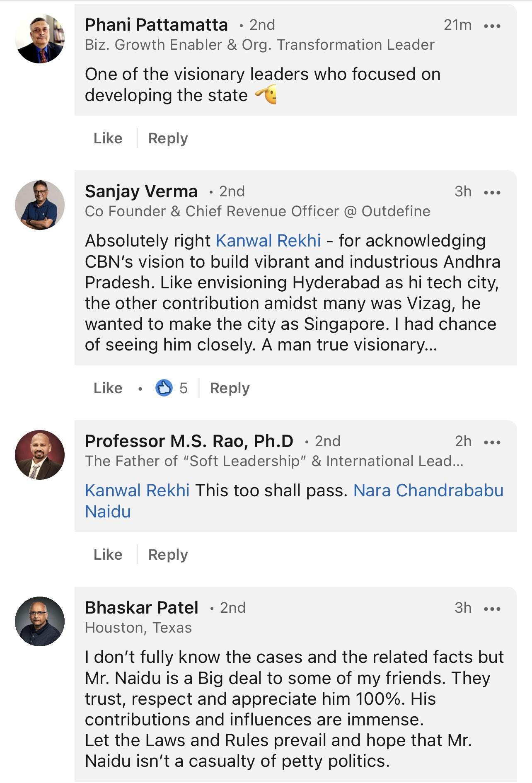Expand Sanjay Verma's truncated comment text
Image resolution: width=532 pixels, height=783 pixels.
pos(431,345)
